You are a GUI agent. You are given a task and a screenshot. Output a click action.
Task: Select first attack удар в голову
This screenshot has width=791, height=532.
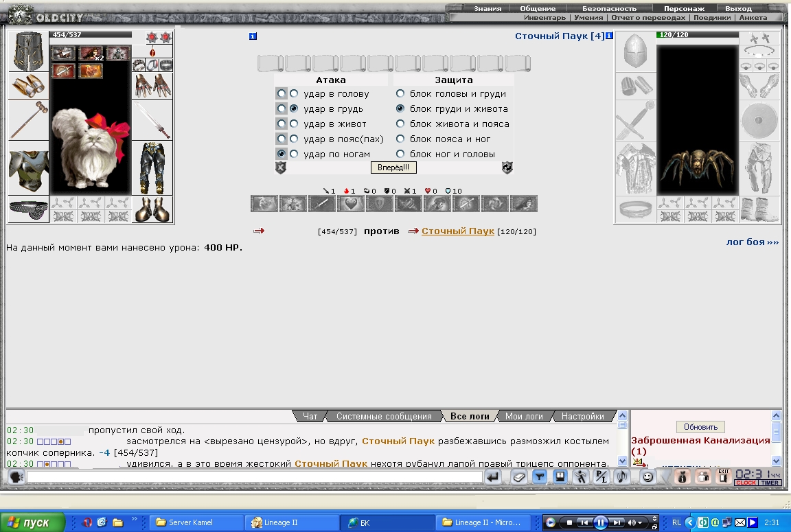[282, 93]
